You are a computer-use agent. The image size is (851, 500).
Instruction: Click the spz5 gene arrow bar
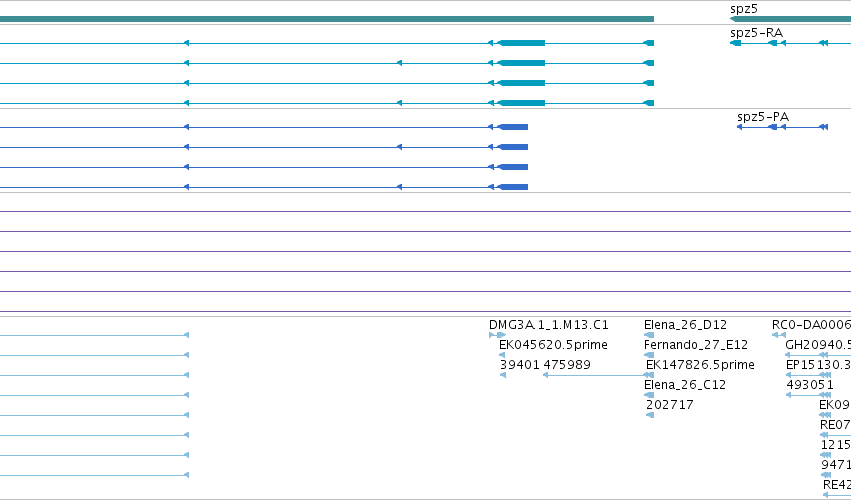coord(791,19)
